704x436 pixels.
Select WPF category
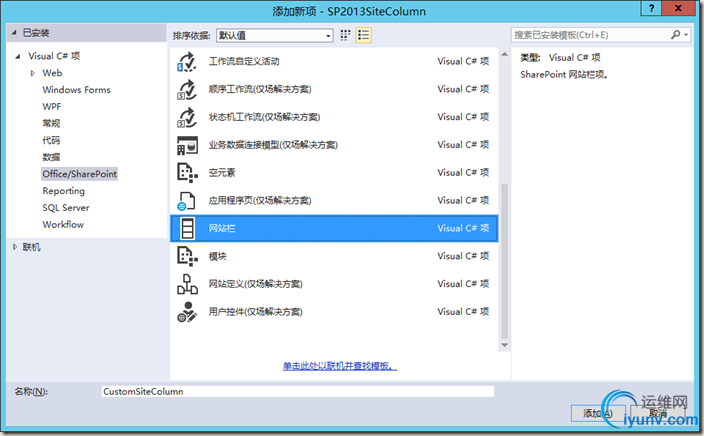tap(52, 107)
